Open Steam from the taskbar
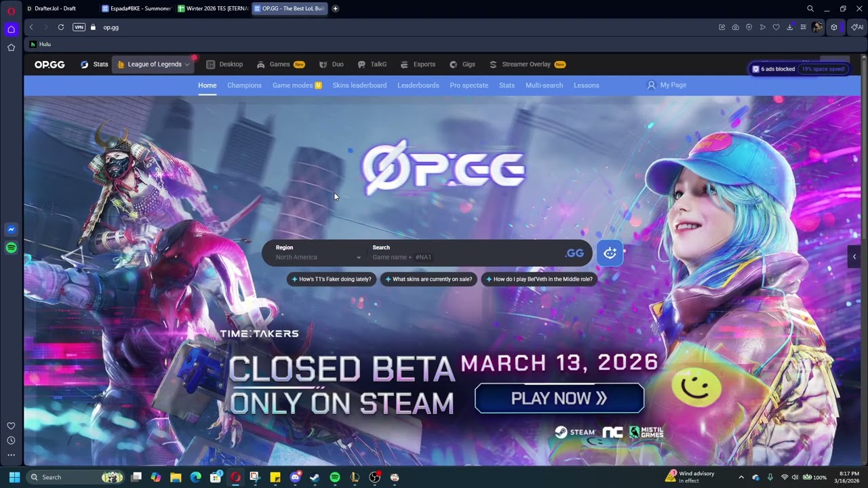The width and height of the screenshot is (868, 488). coord(315,477)
